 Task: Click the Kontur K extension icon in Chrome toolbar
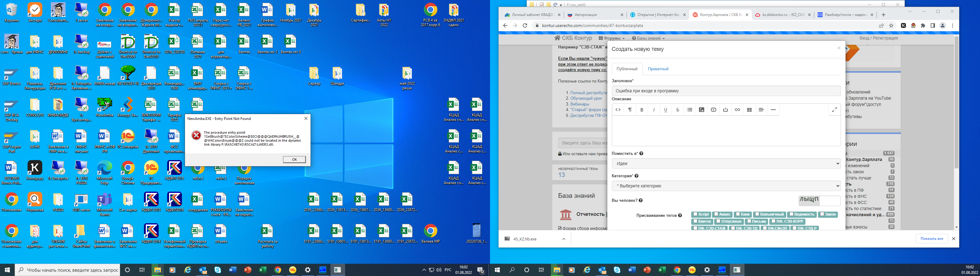[903, 25]
